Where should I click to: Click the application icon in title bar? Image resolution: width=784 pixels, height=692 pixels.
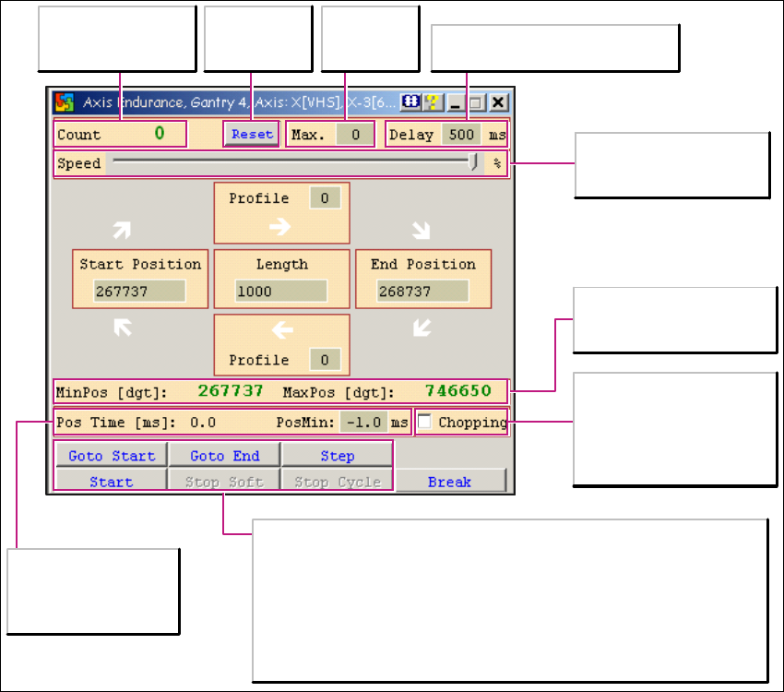(x=64, y=101)
